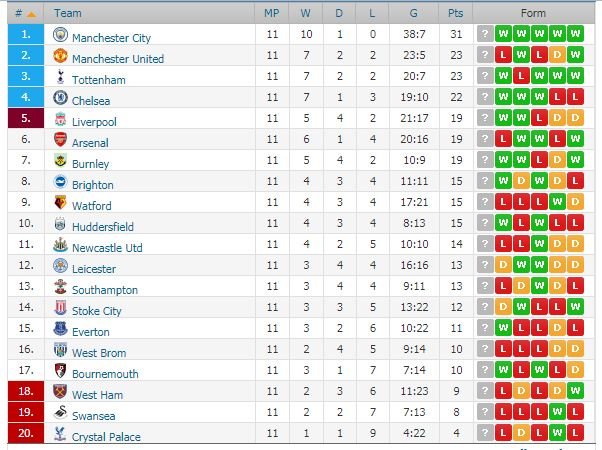The image size is (602, 450).
Task: Open the West Ham team link
Action: [x=98, y=395]
